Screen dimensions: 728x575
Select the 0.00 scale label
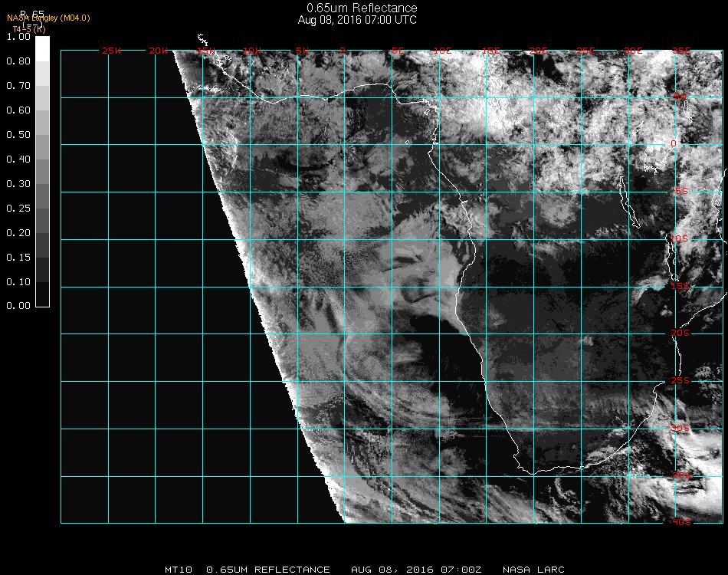pyautogui.click(x=18, y=306)
